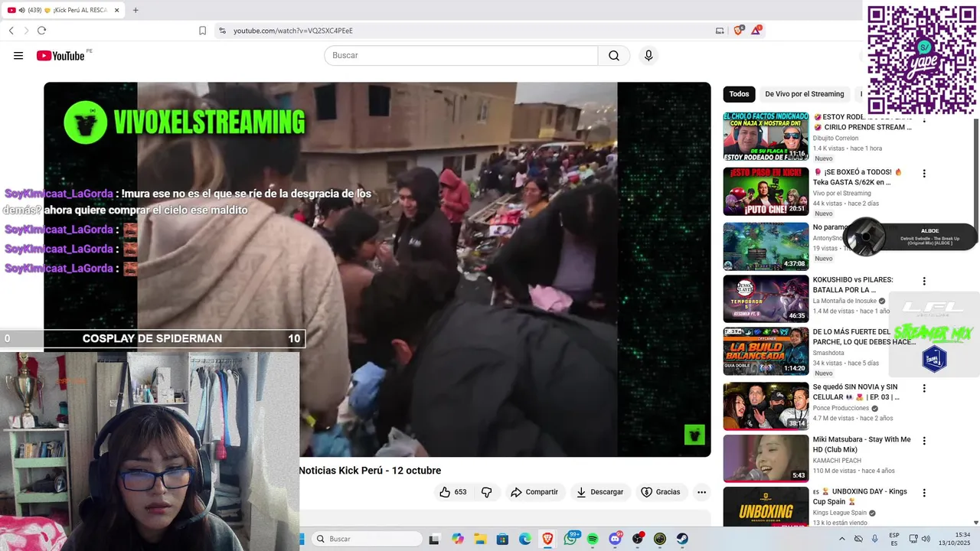980x551 pixels.
Task: Click the search magnifier button
Action: pos(614,56)
